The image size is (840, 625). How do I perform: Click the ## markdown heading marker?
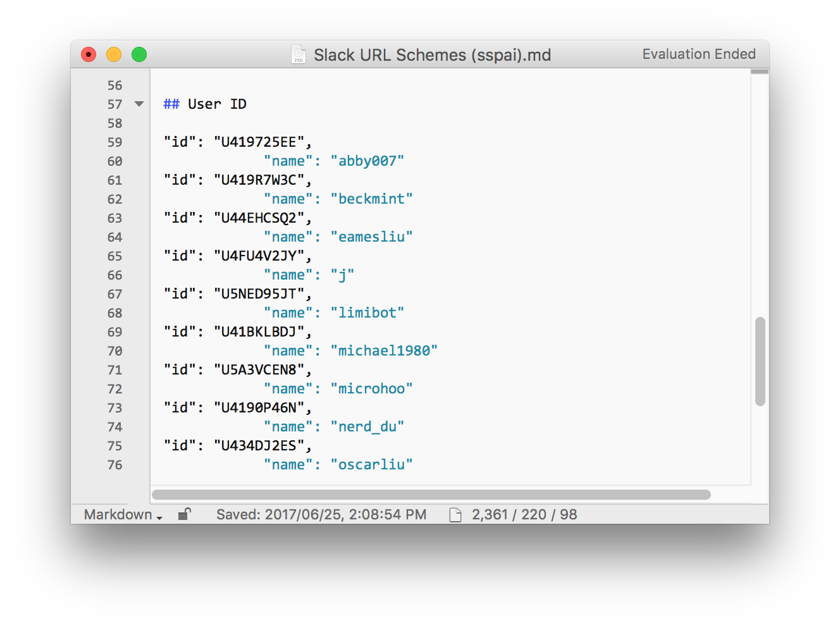(x=171, y=104)
